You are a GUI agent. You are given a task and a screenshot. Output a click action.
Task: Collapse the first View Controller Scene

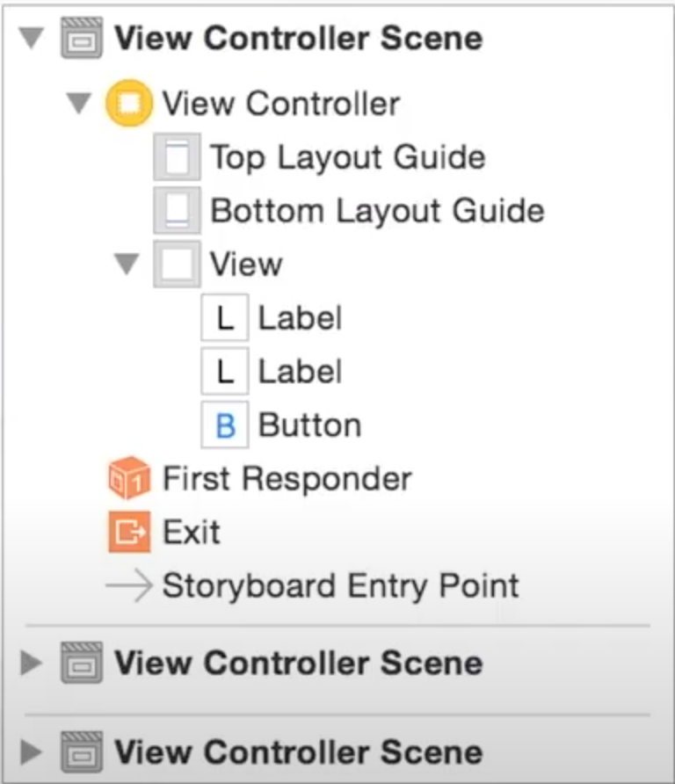pos(33,40)
